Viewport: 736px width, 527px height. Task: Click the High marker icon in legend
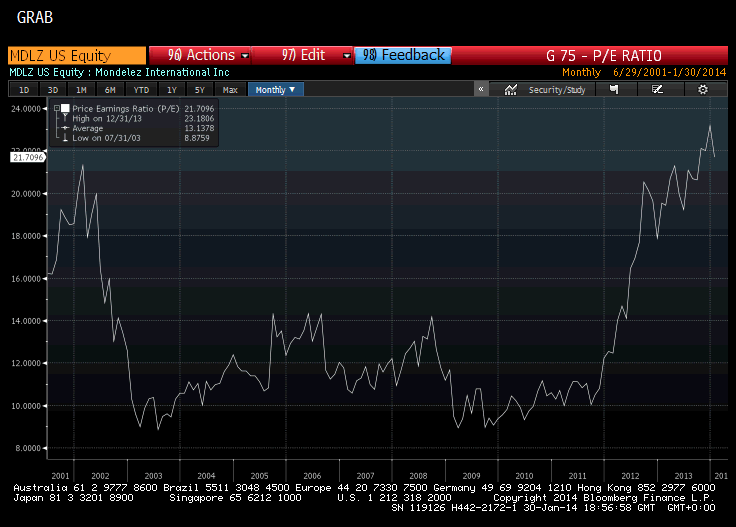(x=66, y=118)
